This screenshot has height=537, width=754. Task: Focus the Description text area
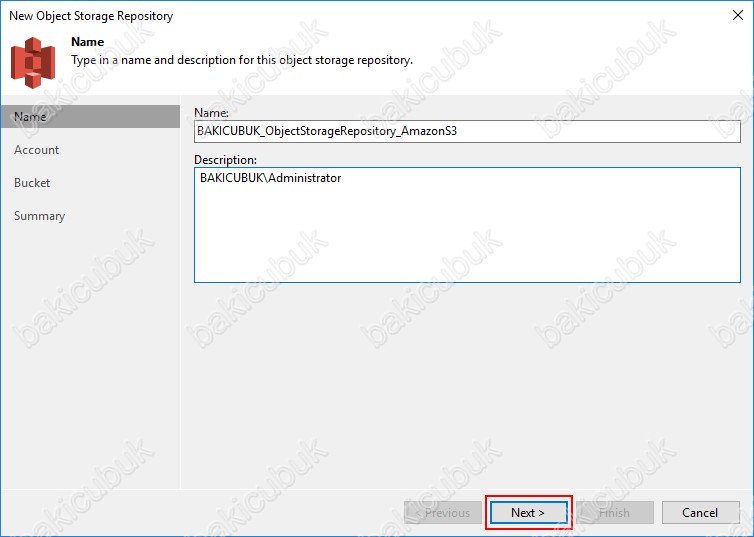(x=467, y=225)
